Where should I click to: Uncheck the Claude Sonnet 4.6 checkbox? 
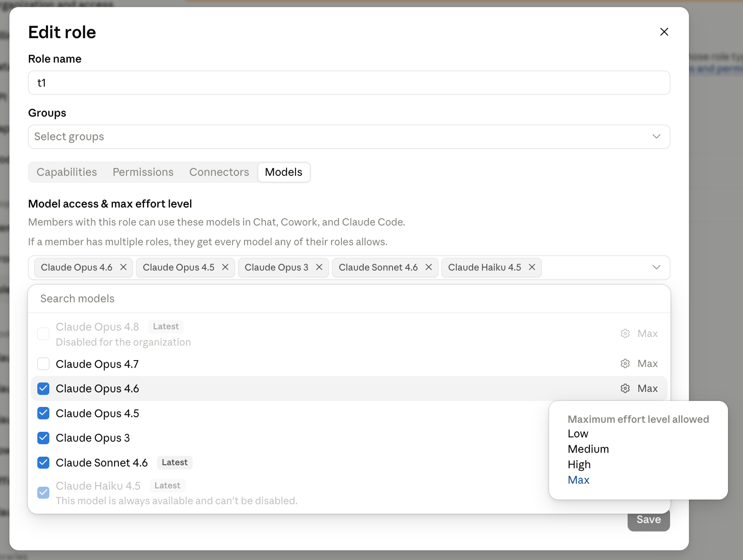click(x=43, y=463)
